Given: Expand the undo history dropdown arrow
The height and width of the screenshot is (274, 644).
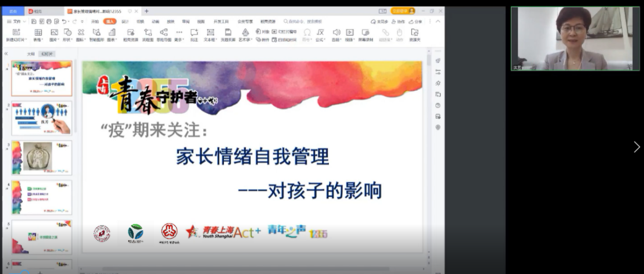Looking at the screenshot, I should tap(69, 21).
